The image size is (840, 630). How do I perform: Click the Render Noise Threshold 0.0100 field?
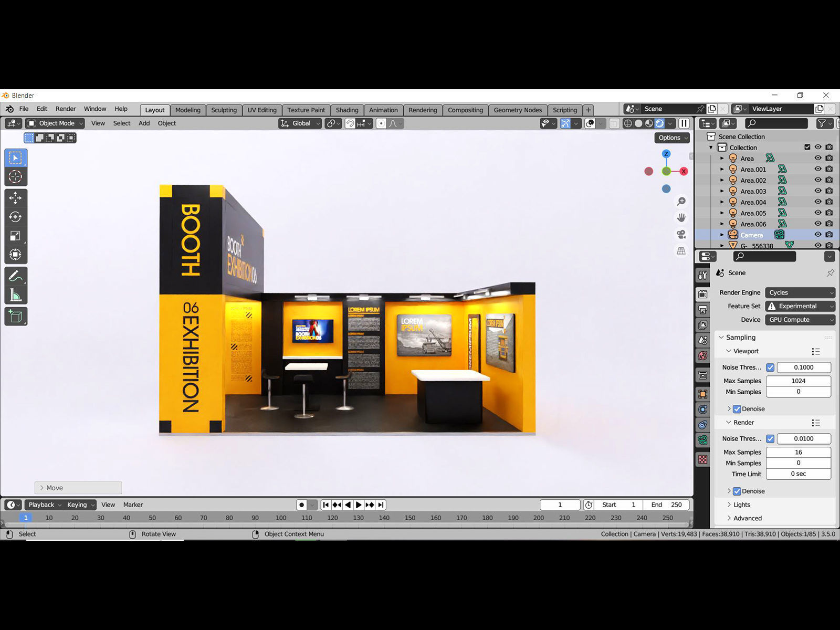point(804,439)
